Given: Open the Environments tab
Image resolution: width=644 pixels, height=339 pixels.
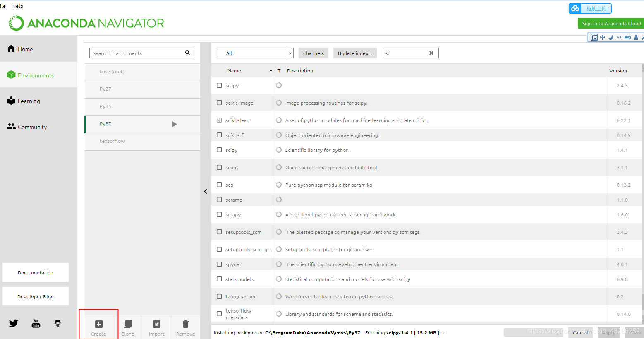Looking at the screenshot, I should tap(38, 75).
